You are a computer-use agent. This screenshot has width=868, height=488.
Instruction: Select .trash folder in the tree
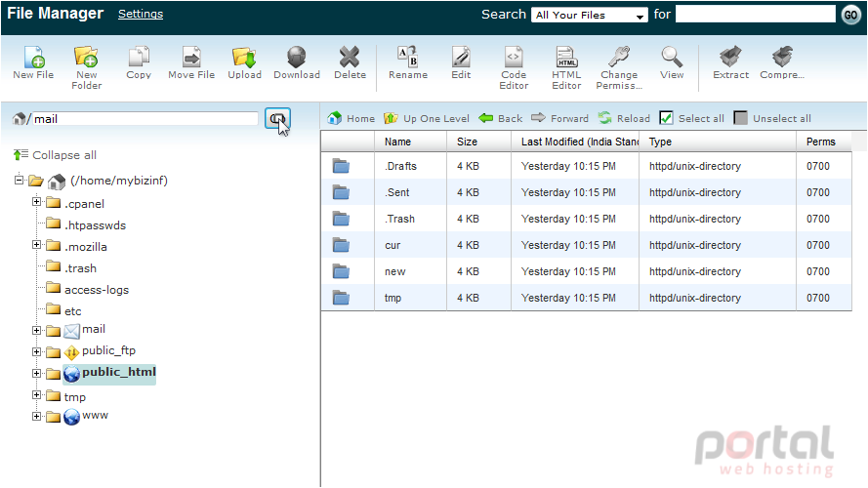(x=80, y=268)
